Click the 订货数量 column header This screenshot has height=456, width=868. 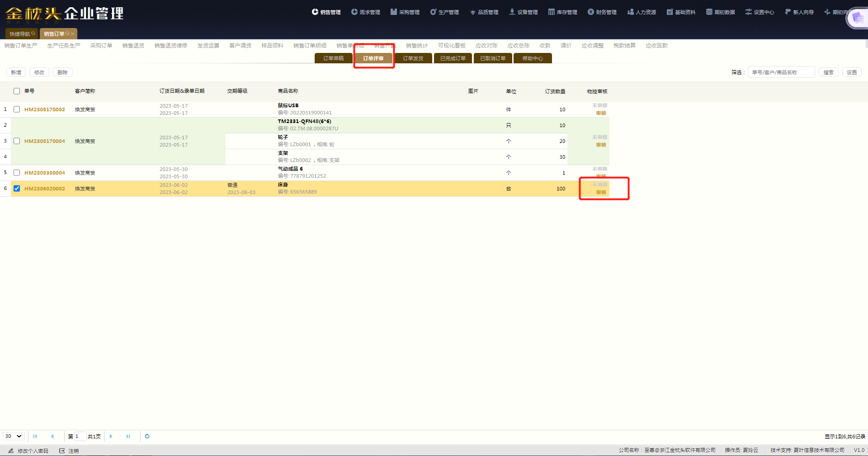pos(555,91)
